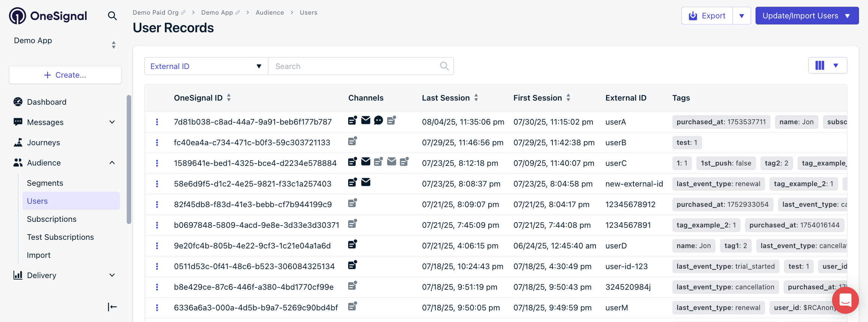Click the OneSignal logo
The width and height of the screenshot is (868, 322).
tap(48, 16)
